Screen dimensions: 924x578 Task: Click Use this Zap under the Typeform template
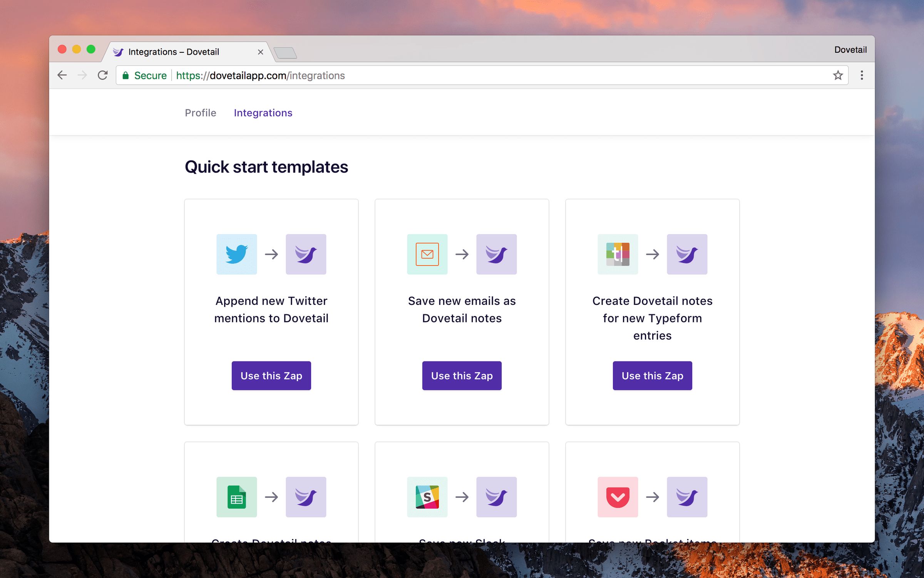pyautogui.click(x=652, y=376)
